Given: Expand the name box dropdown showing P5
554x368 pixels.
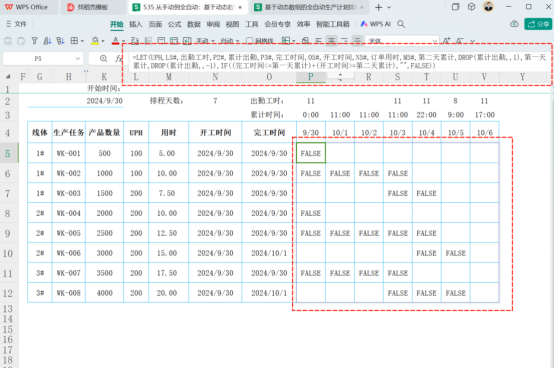Looking at the screenshot, I should [77, 59].
